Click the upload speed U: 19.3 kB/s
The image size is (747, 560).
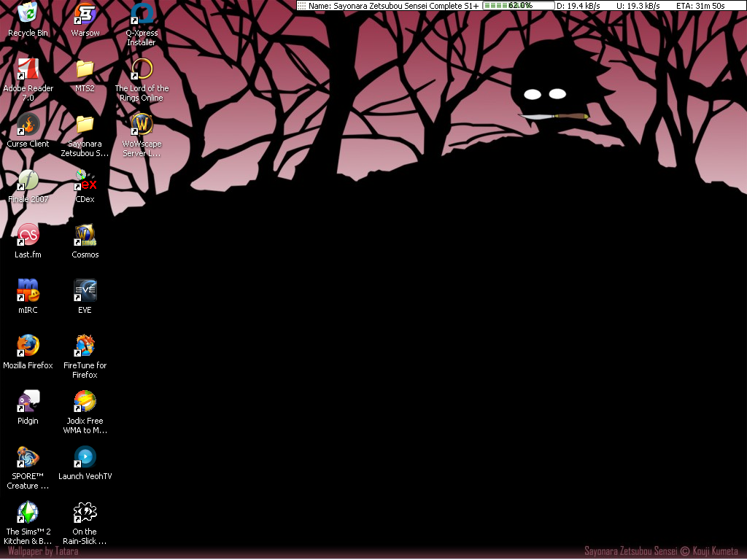click(x=638, y=6)
